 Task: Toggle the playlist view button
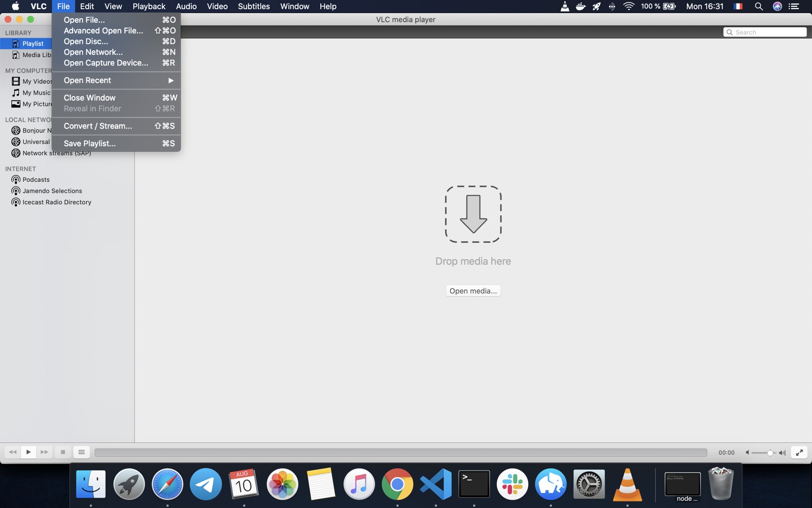(81, 452)
